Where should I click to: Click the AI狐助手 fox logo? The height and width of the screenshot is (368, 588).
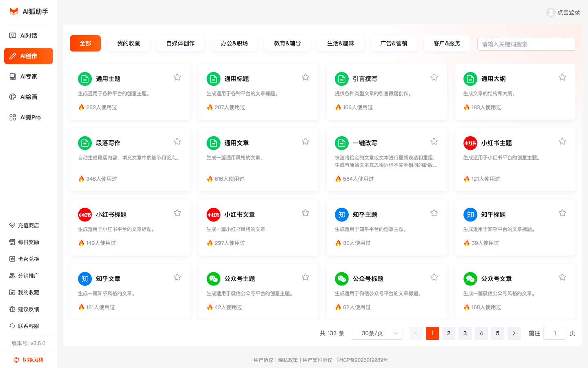pyautogui.click(x=14, y=11)
